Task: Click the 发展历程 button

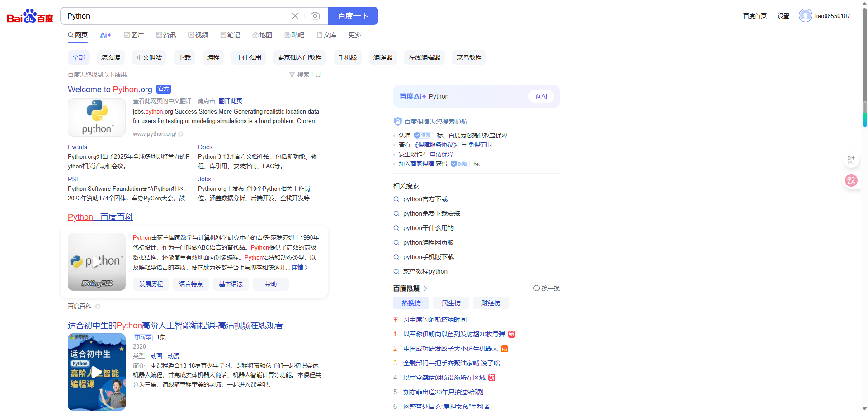Action: [151, 284]
